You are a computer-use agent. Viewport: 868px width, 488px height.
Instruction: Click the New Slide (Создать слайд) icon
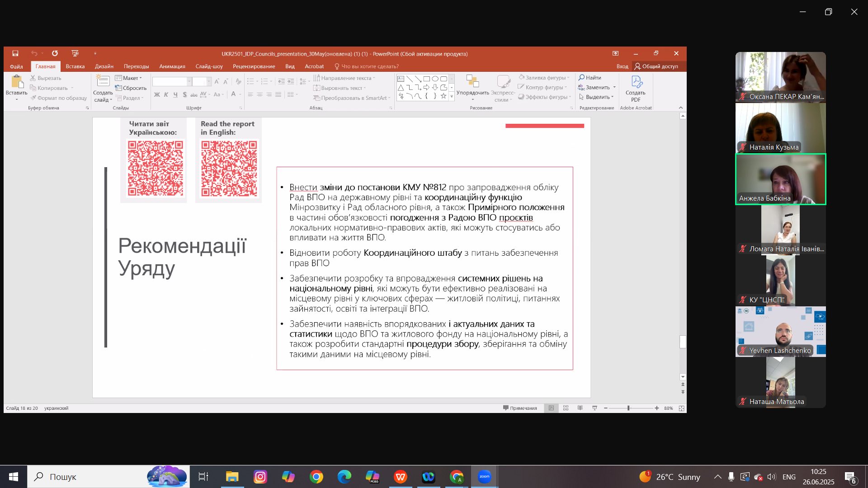click(103, 82)
